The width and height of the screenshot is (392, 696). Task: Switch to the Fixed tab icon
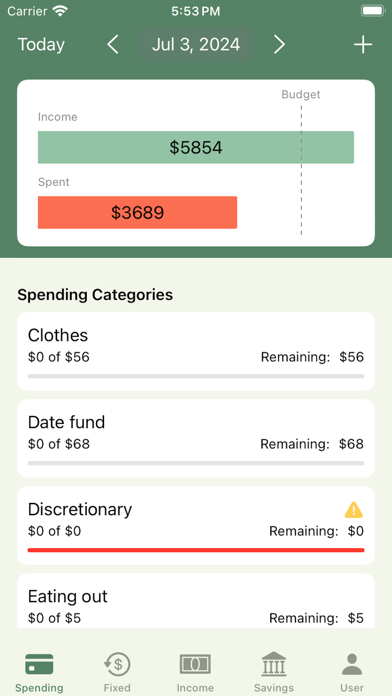(117, 664)
